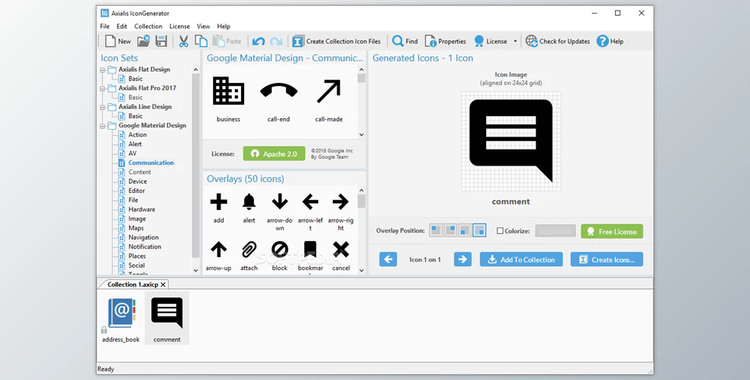The height and width of the screenshot is (380, 750).
Task: Set overlay position to bottom-left
Action: (x=464, y=230)
